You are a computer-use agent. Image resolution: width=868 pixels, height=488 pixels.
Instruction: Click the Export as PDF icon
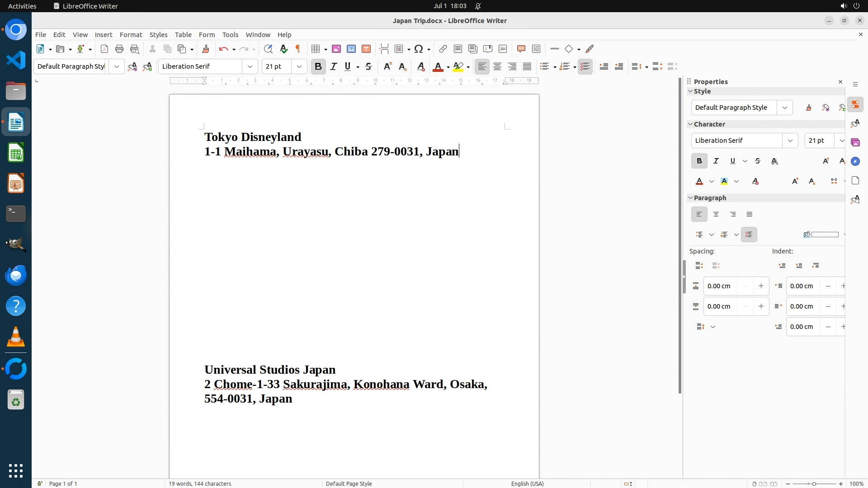point(104,49)
